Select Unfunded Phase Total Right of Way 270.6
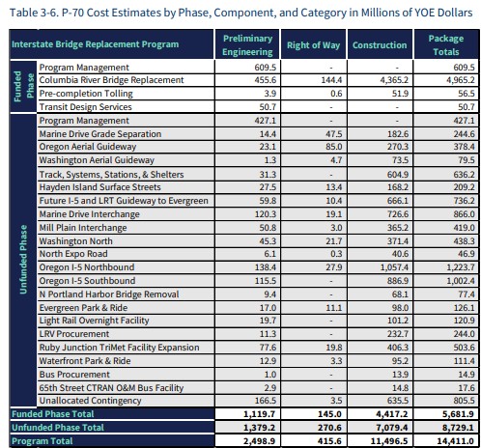Viewport: 481px width, 448px height. 329,428
